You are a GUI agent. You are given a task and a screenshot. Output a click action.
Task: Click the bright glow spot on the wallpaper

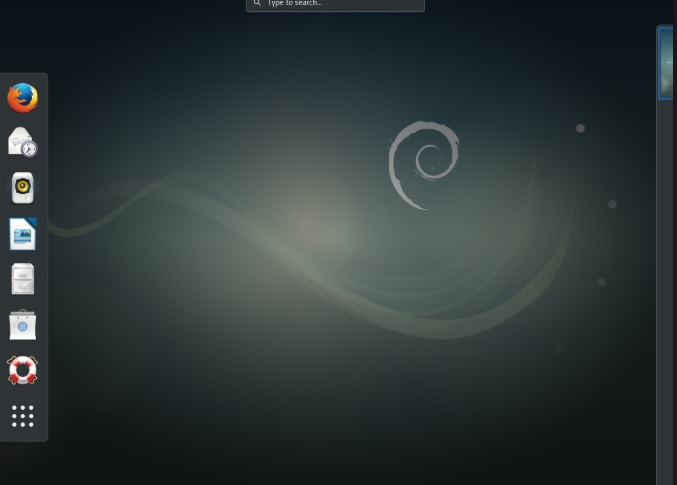312,222
